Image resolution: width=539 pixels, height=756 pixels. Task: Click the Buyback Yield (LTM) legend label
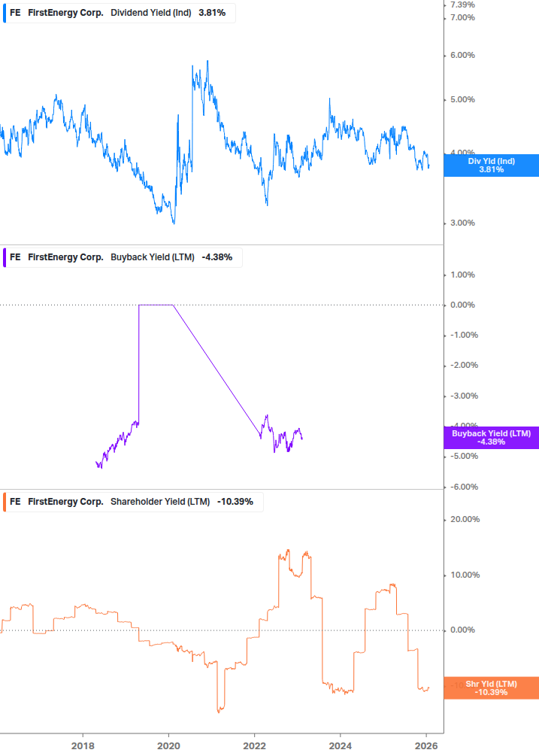click(x=152, y=257)
